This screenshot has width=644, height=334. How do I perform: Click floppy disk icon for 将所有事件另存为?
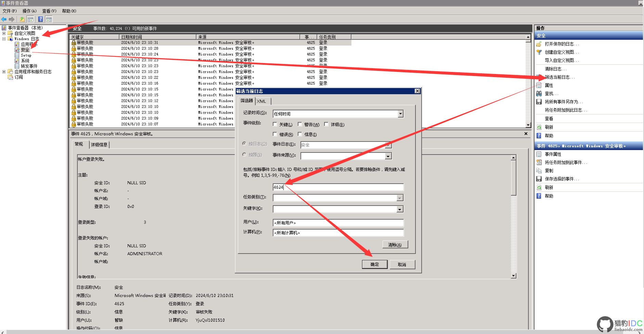pyautogui.click(x=539, y=102)
